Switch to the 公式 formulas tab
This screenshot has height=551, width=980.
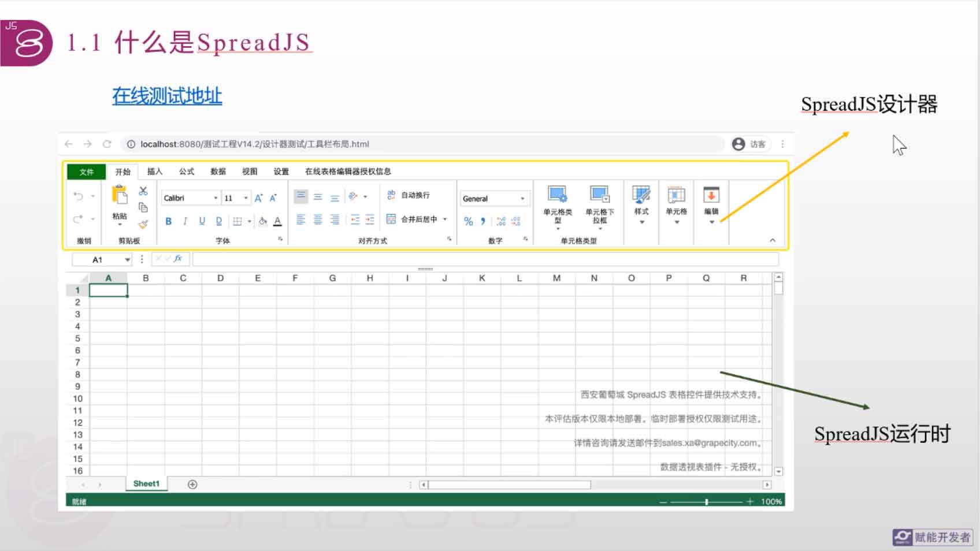point(187,172)
